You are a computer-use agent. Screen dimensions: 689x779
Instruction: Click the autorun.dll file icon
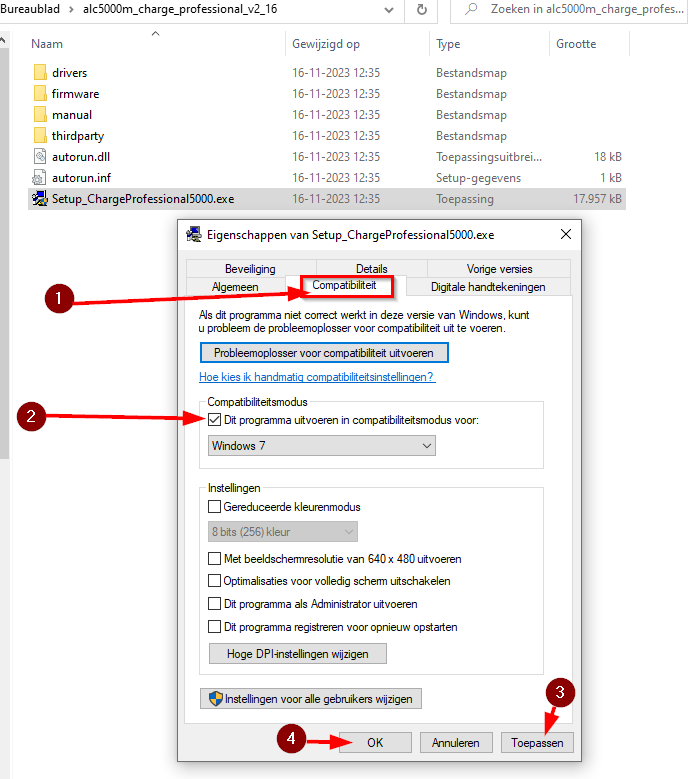coord(40,157)
